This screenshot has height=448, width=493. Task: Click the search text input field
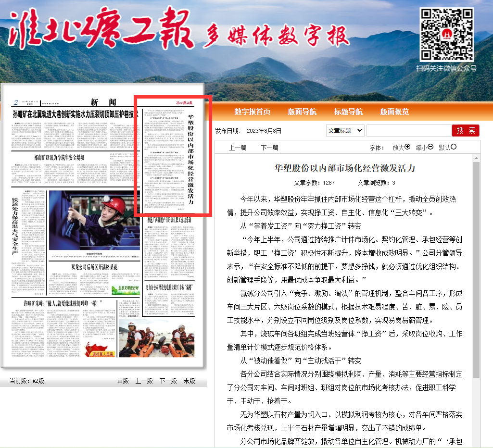(408, 130)
